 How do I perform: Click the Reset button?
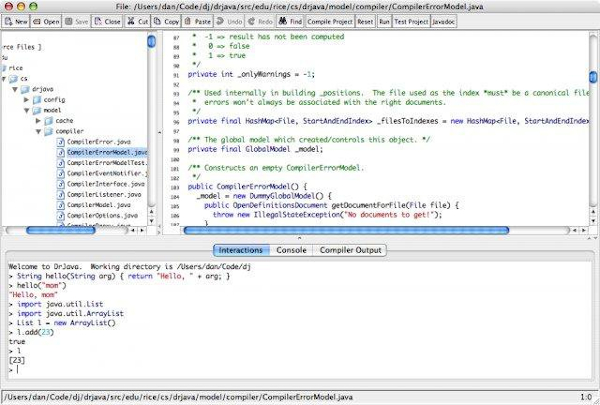(x=365, y=21)
